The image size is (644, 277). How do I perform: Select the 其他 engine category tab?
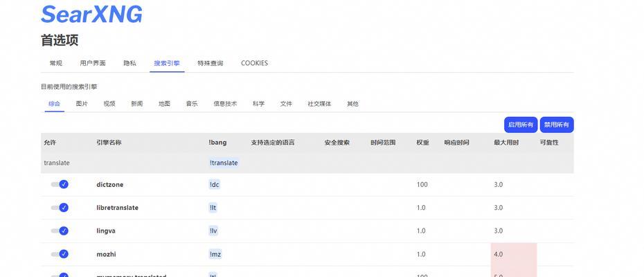[x=352, y=104]
